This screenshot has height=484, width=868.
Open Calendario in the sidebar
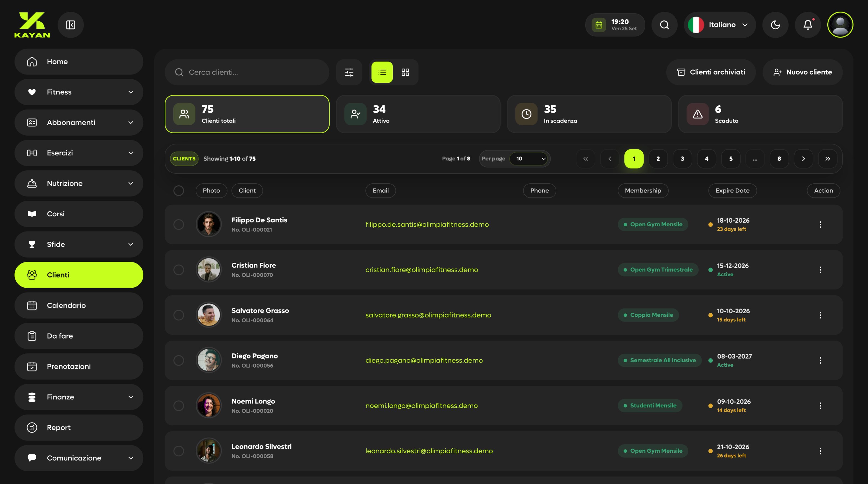(x=79, y=305)
